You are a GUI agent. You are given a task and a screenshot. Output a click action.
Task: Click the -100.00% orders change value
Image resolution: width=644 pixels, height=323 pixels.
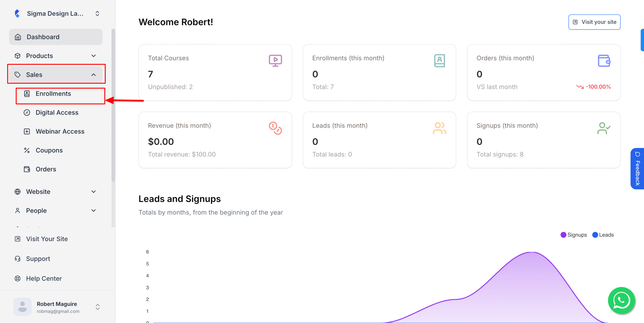tap(598, 87)
